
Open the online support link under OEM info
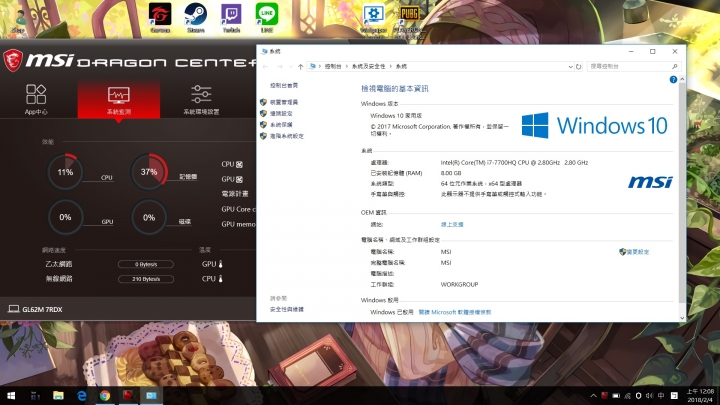[451, 224]
